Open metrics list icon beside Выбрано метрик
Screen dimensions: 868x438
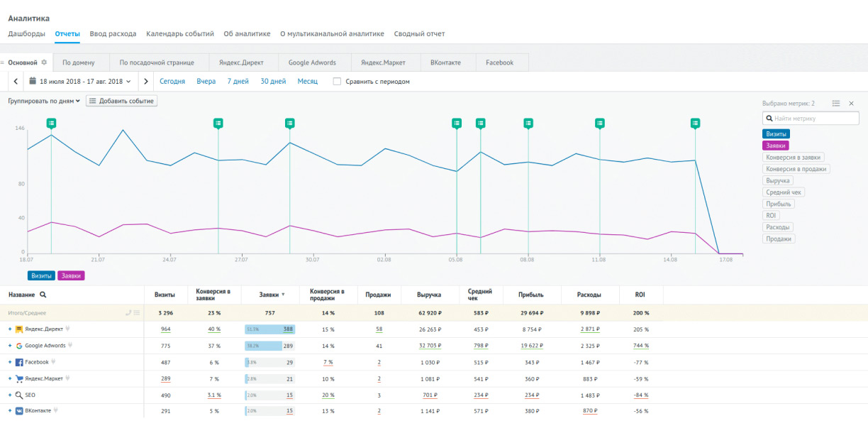(x=836, y=104)
